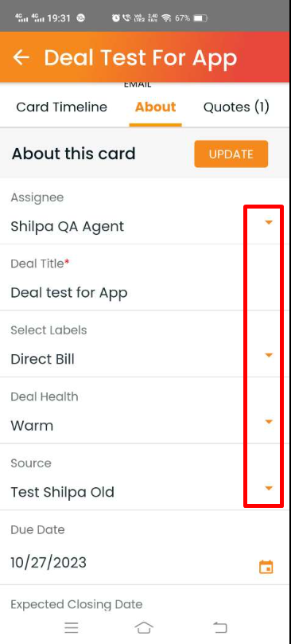
Task: Open the Due Date calendar icon
Action: [x=266, y=567]
